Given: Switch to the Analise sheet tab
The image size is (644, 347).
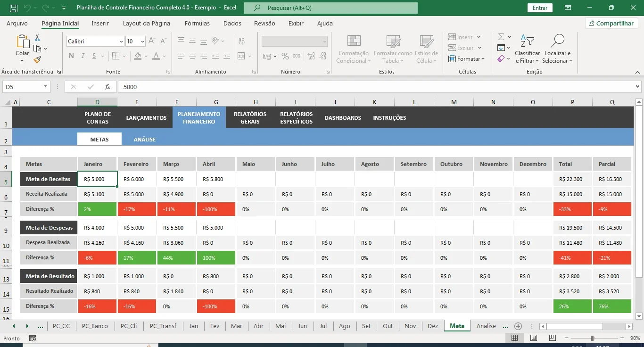Looking at the screenshot, I should pos(486,326).
